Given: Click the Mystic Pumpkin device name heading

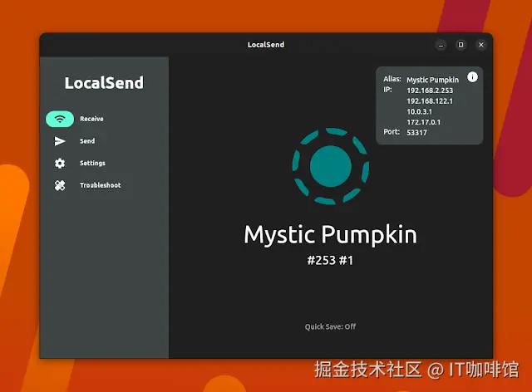Looking at the screenshot, I should pyautogui.click(x=331, y=235).
